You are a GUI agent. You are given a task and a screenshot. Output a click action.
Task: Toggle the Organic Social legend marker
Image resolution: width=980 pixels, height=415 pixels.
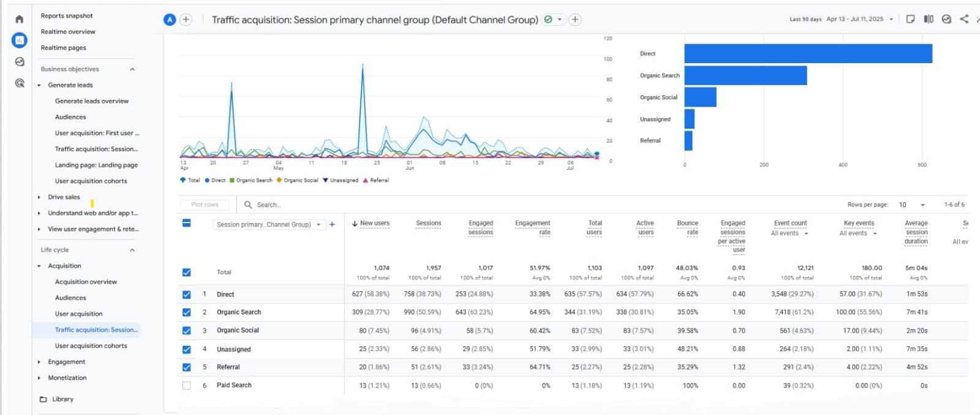click(279, 180)
